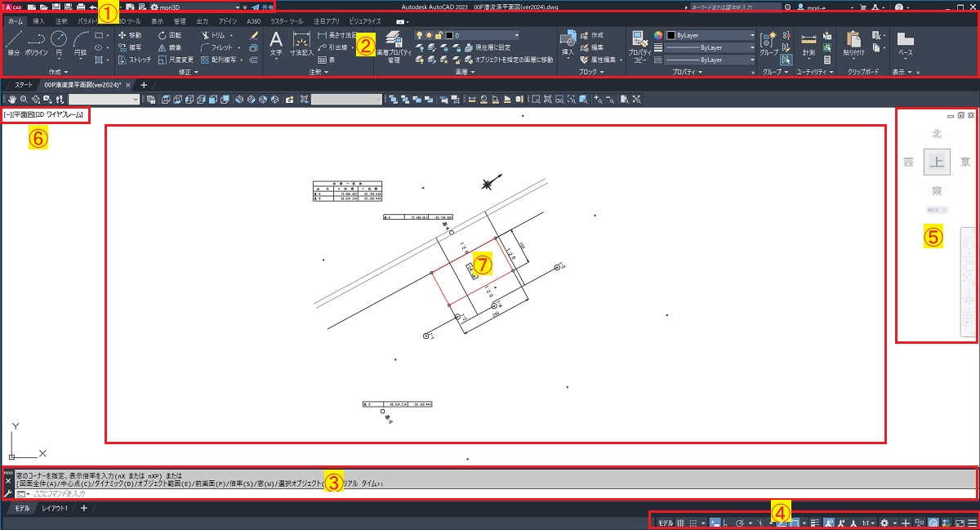Click the 移動 (Move) tool
Screen dimensions: 980x530
[x=129, y=35]
